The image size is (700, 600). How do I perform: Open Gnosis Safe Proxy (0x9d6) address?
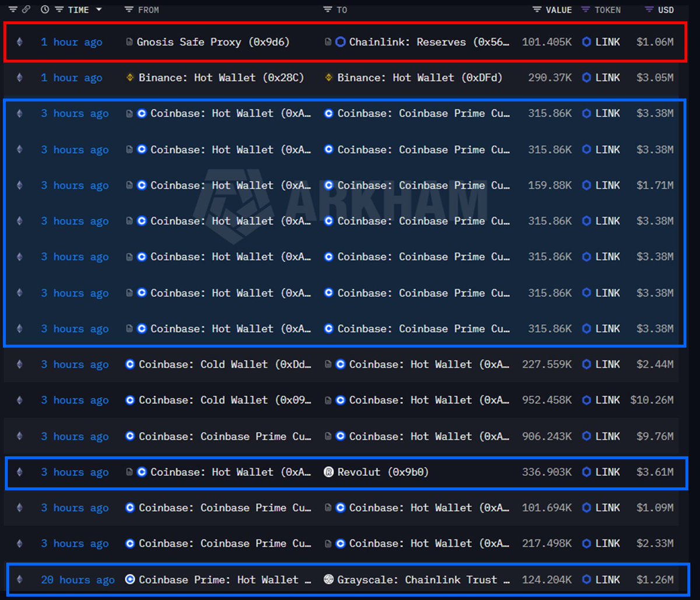pyautogui.click(x=213, y=42)
